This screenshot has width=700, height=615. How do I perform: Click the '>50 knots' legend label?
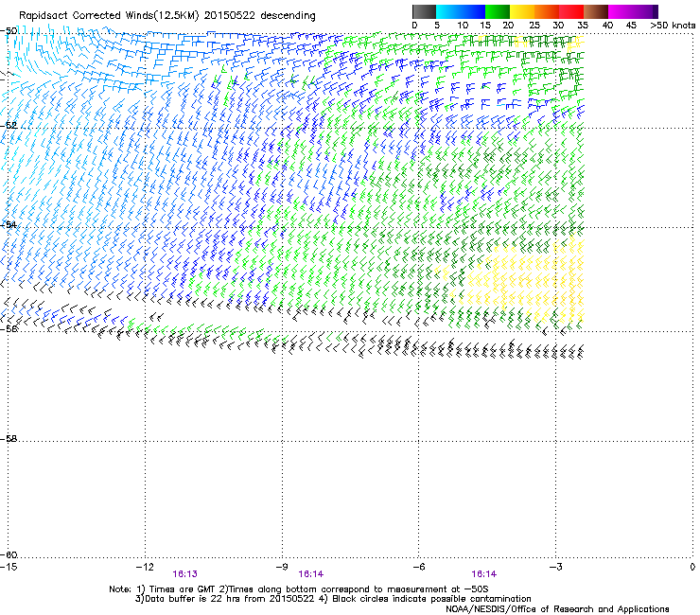(673, 26)
